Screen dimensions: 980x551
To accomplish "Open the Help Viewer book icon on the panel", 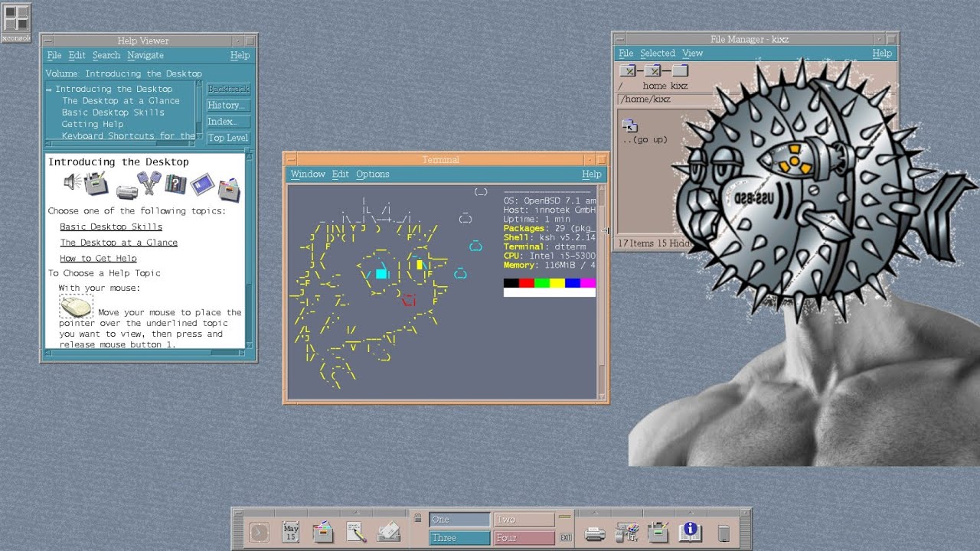I will 690,531.
